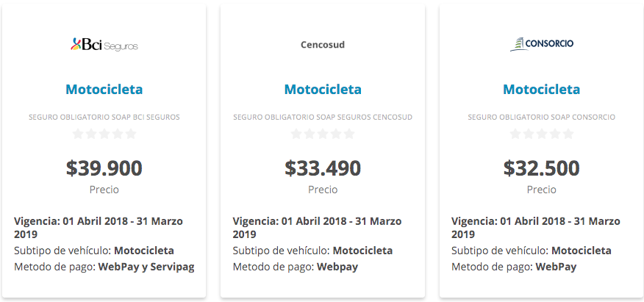Rate Consorcio insurance one star
Screen dimensions: 644x302
point(515,134)
